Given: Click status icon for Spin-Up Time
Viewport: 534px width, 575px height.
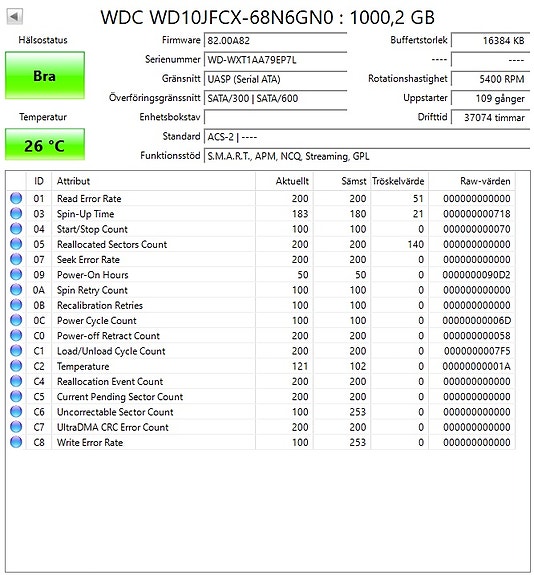Looking at the screenshot, I should pos(16,213).
